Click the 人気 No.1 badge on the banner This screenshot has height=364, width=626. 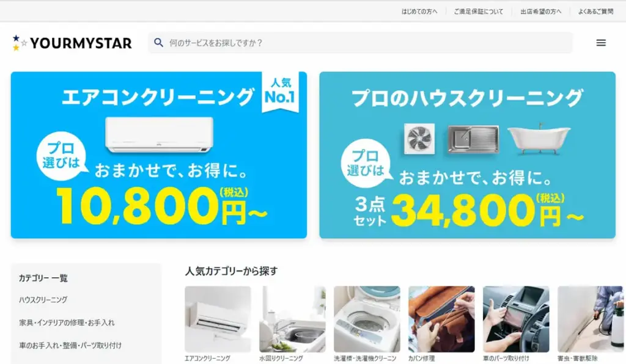(x=280, y=91)
